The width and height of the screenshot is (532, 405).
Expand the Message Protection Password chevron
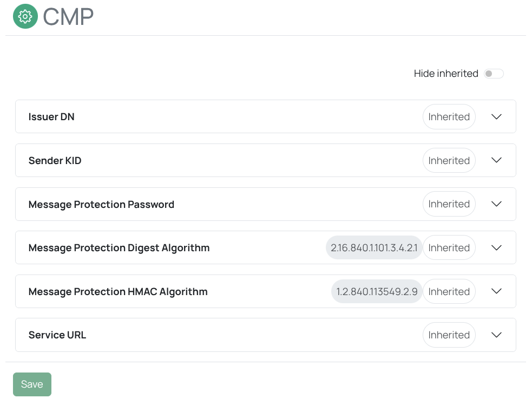click(x=496, y=204)
